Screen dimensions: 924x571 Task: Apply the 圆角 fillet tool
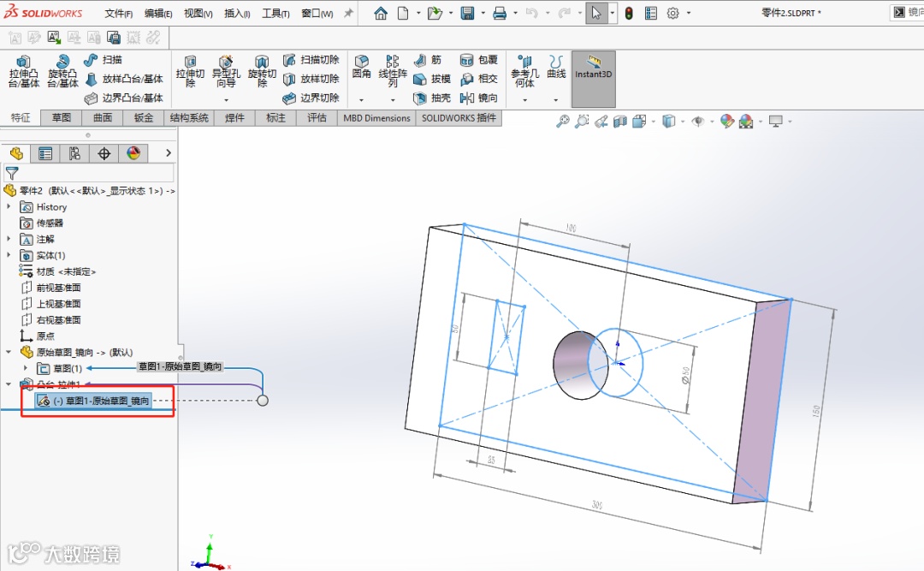click(x=362, y=67)
